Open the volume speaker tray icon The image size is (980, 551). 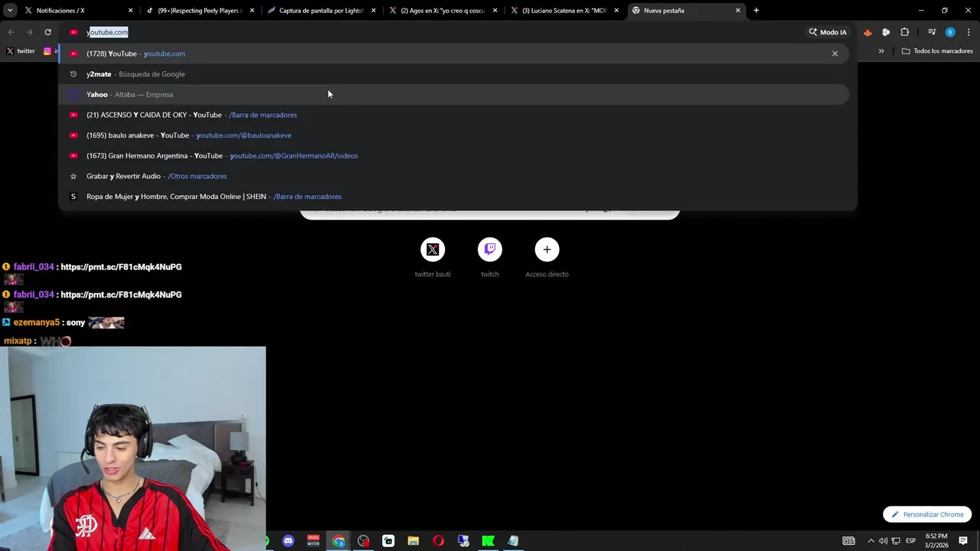pos(882,541)
